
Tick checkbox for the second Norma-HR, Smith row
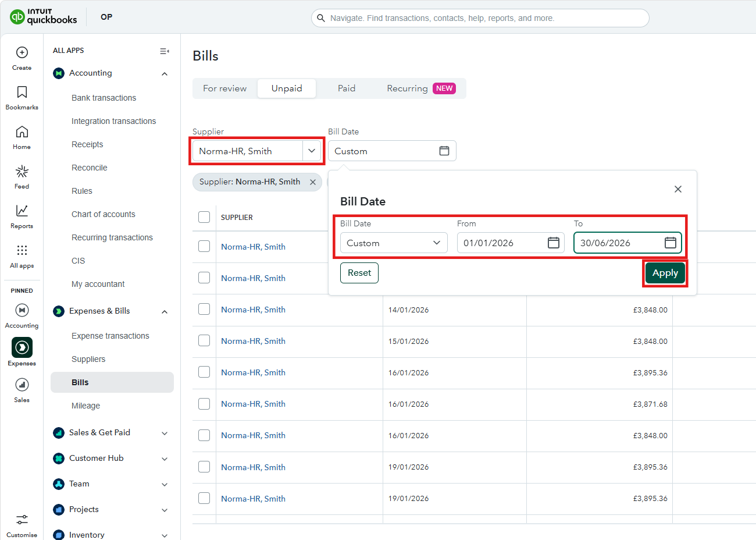[x=204, y=278]
